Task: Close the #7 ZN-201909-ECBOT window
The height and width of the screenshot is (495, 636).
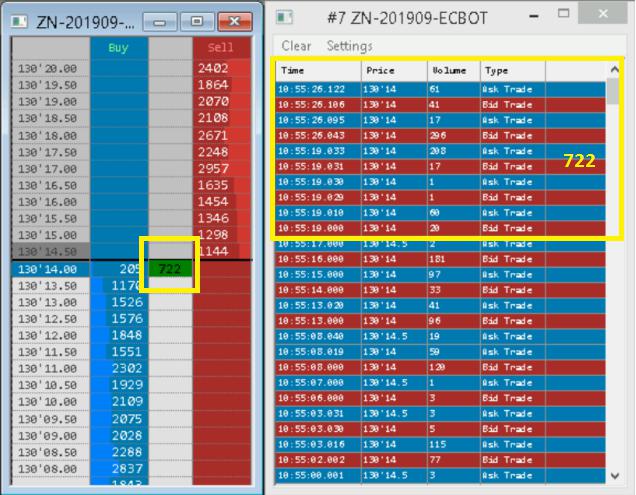Action: (x=603, y=14)
